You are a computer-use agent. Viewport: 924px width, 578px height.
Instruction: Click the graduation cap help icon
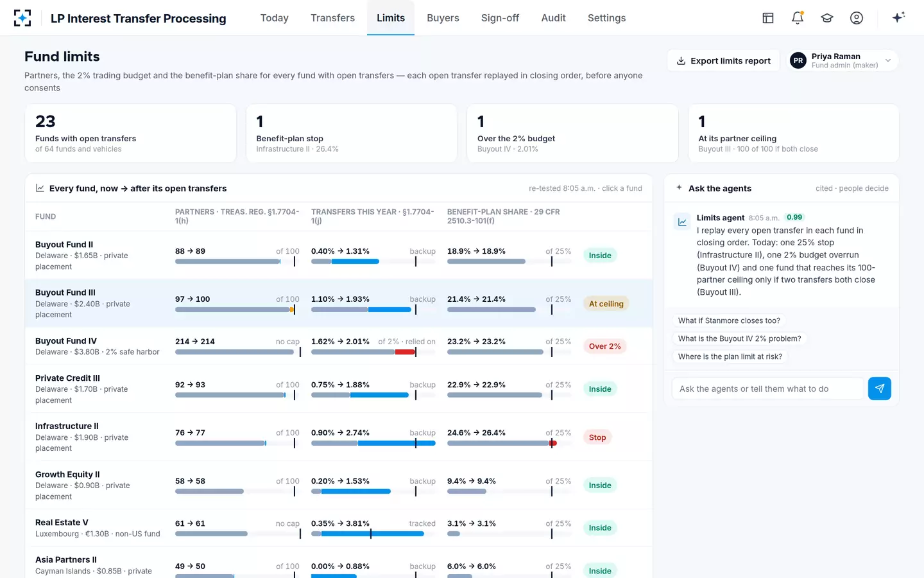click(827, 18)
